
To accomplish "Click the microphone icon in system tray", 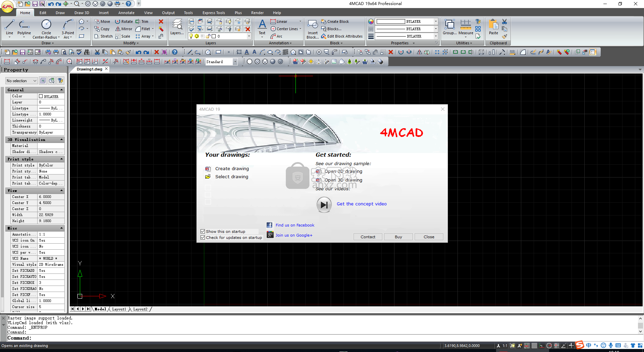I will [611, 345].
